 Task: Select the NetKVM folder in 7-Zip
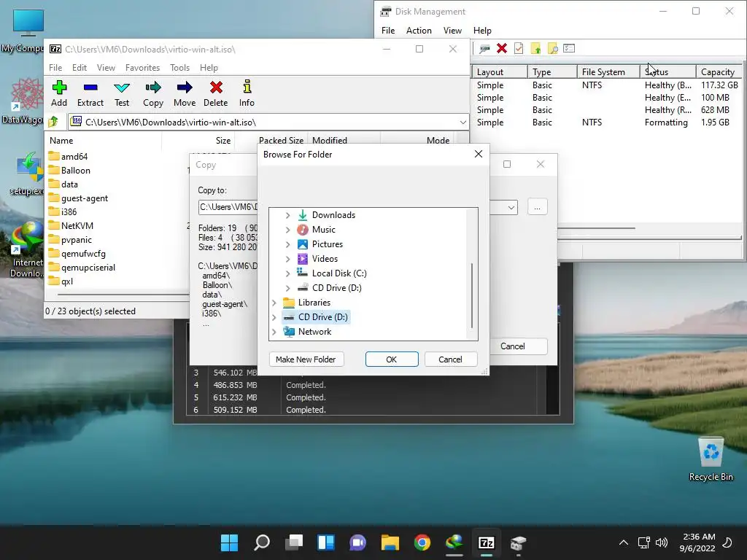pos(77,226)
